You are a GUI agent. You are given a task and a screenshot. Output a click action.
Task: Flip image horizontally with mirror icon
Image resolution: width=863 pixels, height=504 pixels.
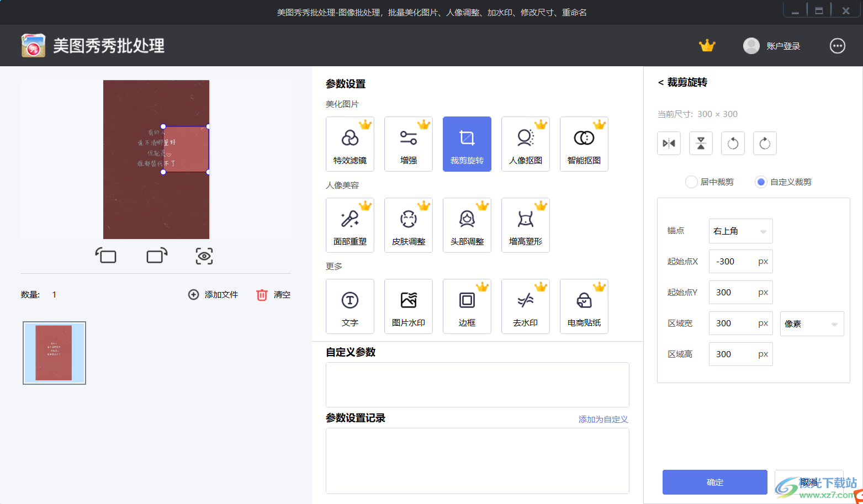[669, 144]
